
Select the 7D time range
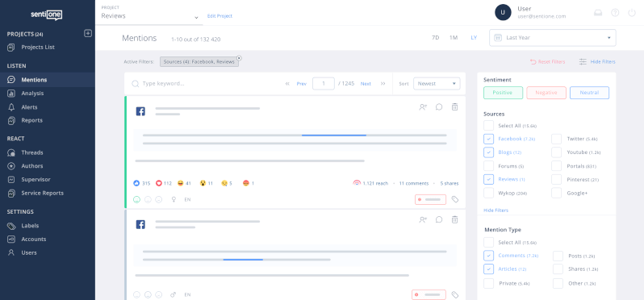[x=435, y=37]
